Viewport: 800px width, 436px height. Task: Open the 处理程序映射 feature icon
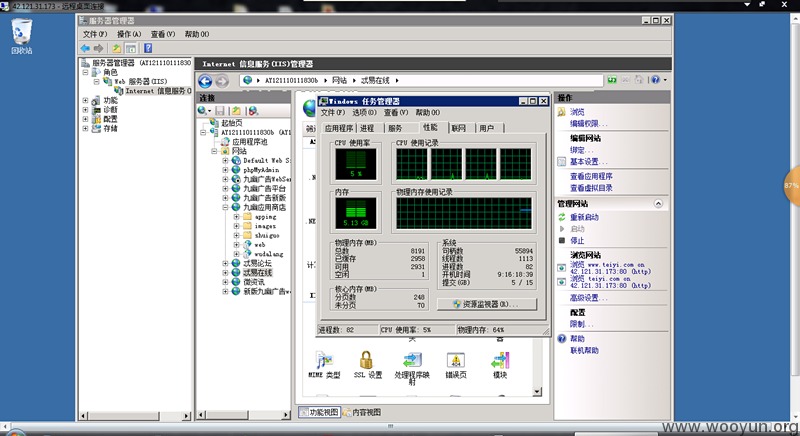click(x=412, y=368)
